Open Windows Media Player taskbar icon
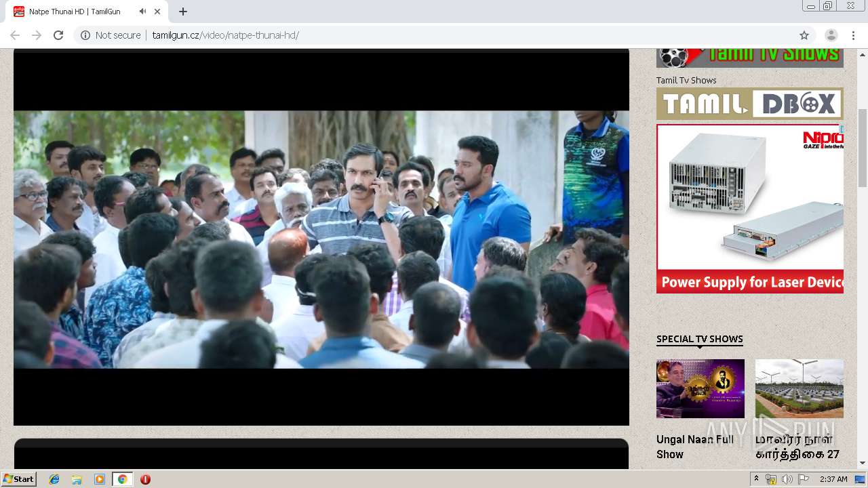Screen dimensions: 868x488 [100, 479]
